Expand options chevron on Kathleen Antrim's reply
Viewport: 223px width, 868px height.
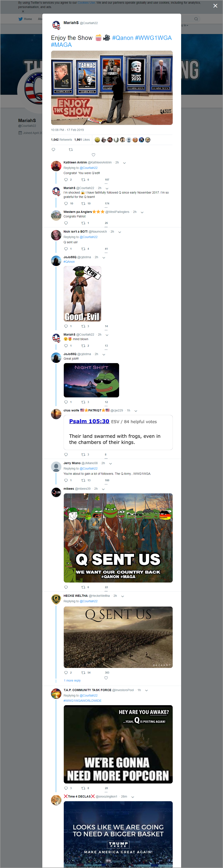(x=124, y=163)
